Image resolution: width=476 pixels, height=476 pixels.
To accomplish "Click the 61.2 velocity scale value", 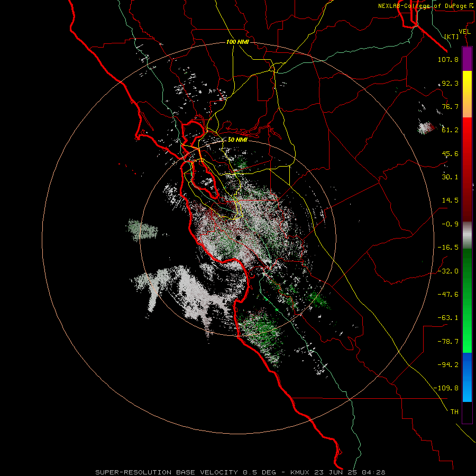I will point(450,130).
